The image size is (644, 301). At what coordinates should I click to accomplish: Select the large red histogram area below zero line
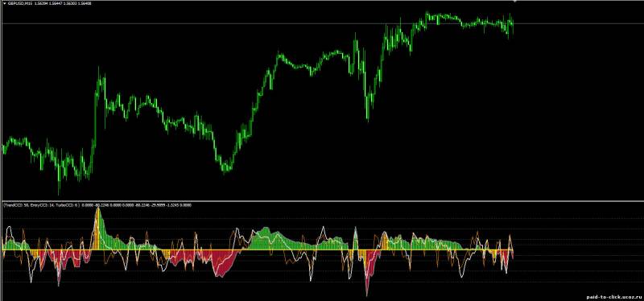pos(223,263)
